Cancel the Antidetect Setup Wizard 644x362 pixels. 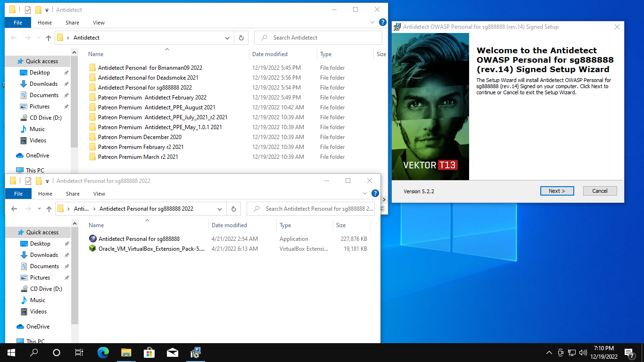click(x=600, y=191)
